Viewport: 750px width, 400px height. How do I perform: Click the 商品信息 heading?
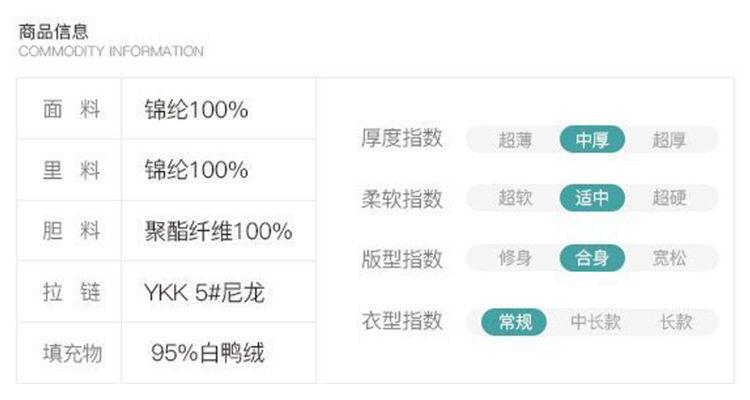[x=54, y=31]
